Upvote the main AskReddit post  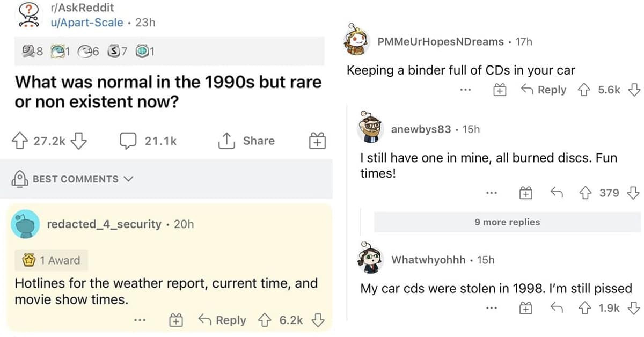pos(20,141)
